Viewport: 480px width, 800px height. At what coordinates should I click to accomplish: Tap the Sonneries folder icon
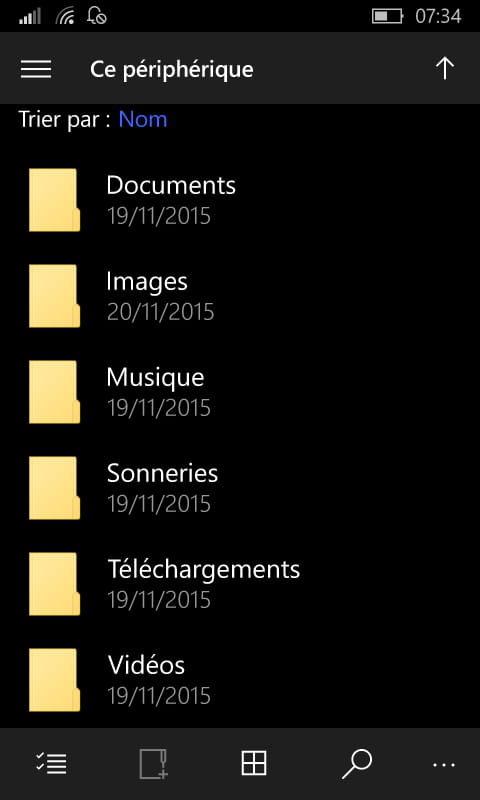(x=54, y=488)
